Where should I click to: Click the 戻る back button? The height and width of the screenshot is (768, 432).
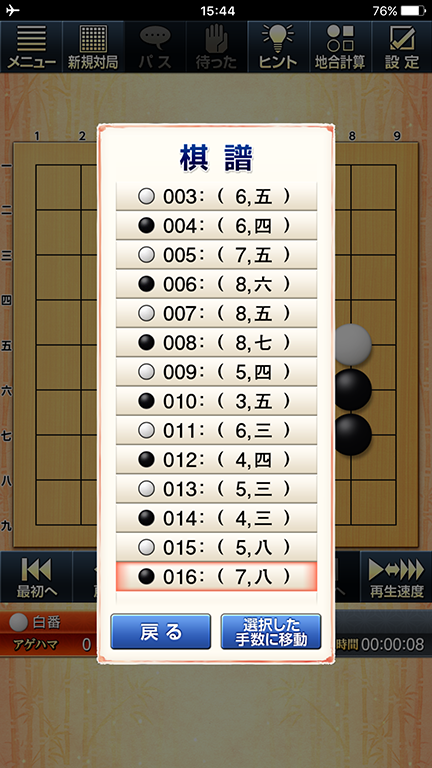[x=161, y=632]
